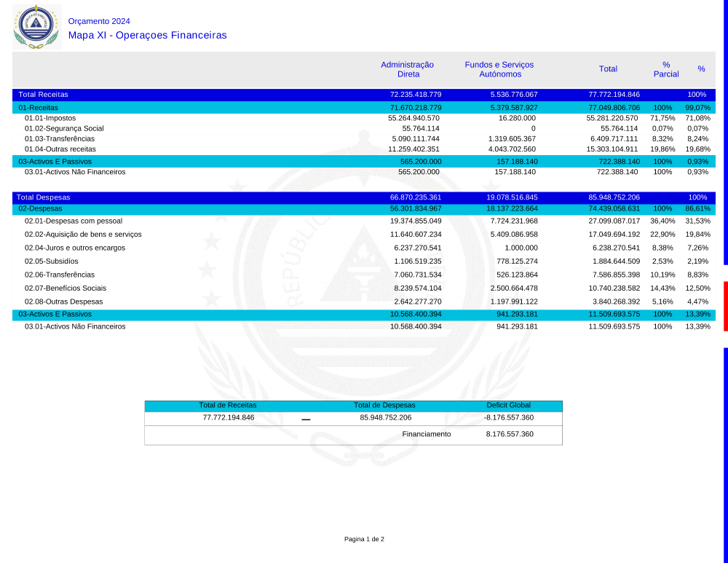Select the "Total Receitas" row label
The width and height of the screenshot is (728, 563).
coord(43,95)
